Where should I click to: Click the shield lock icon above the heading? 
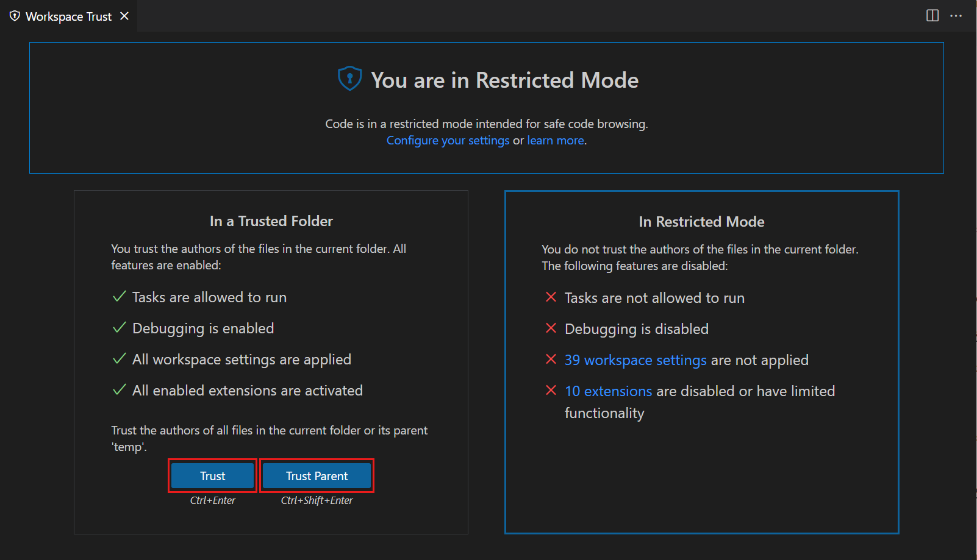(x=350, y=78)
